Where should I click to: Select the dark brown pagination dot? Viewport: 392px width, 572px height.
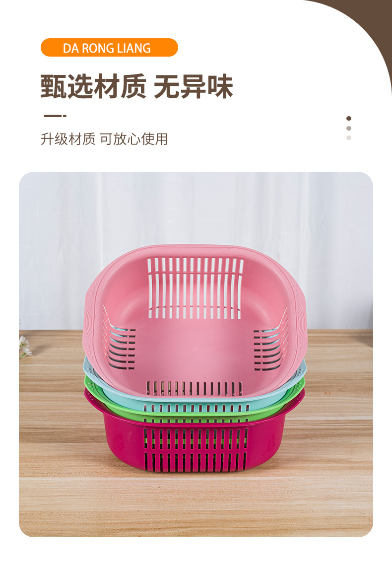tap(349, 118)
